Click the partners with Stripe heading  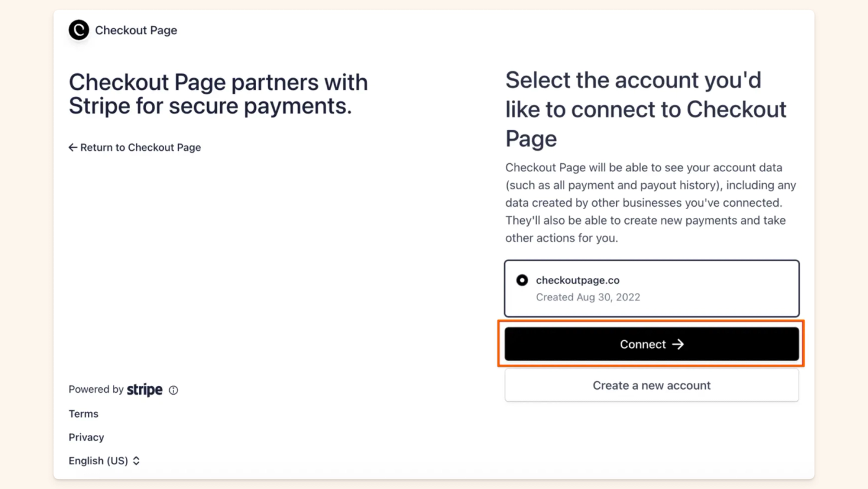218,94
